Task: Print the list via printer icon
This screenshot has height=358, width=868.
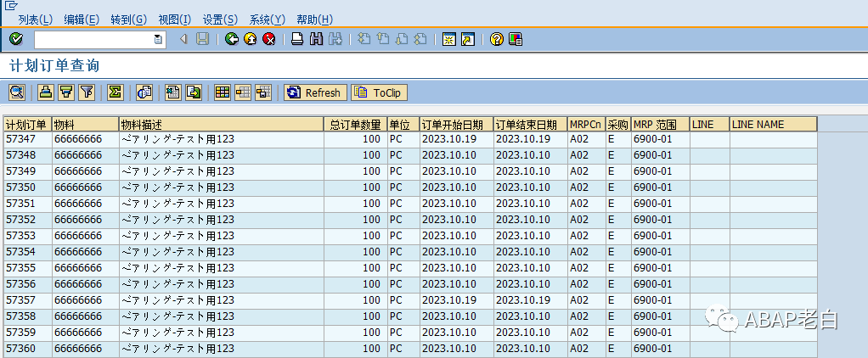Action: coord(297,39)
